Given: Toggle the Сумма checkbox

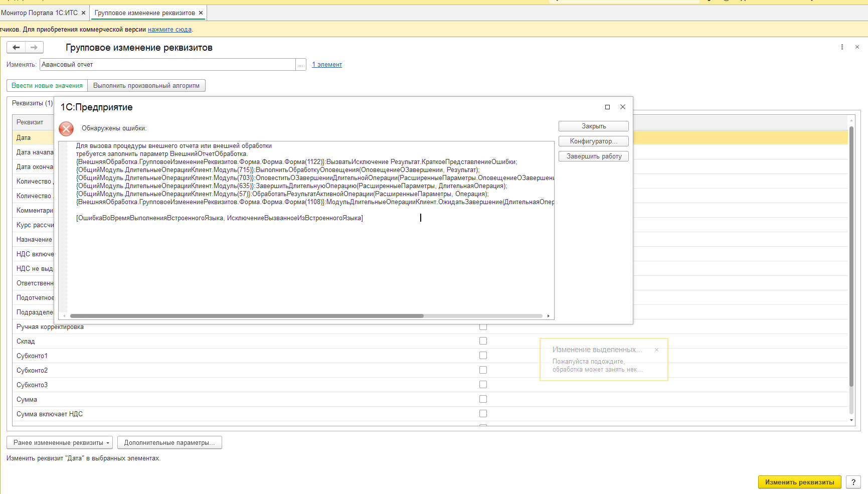Looking at the screenshot, I should click(483, 399).
